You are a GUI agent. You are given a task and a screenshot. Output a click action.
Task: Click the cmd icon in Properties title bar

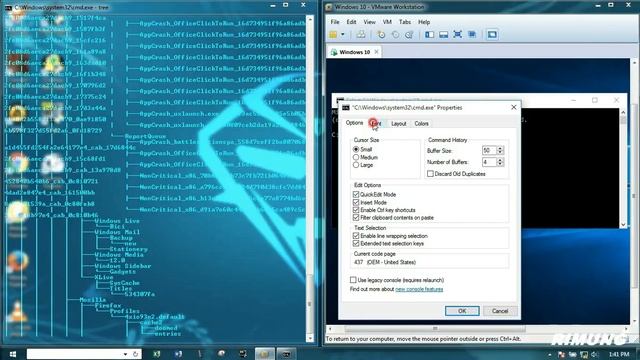pos(346,108)
